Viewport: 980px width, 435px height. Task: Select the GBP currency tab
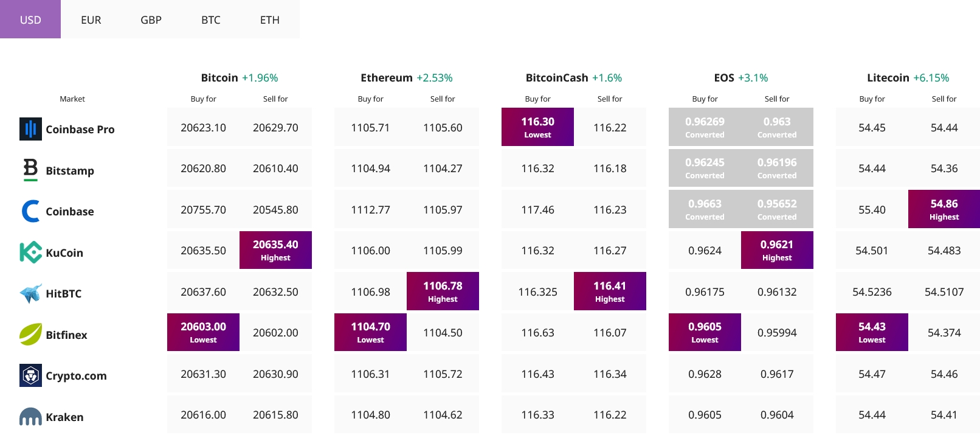pyautogui.click(x=151, y=19)
